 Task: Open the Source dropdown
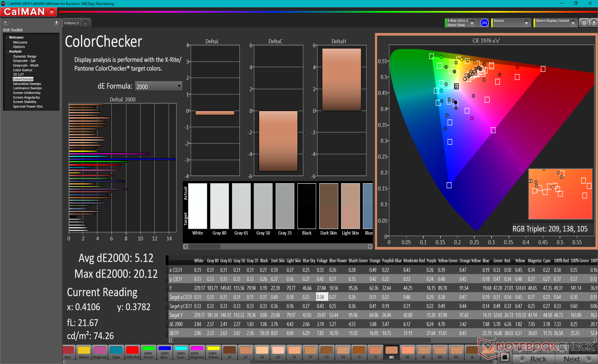526,23
